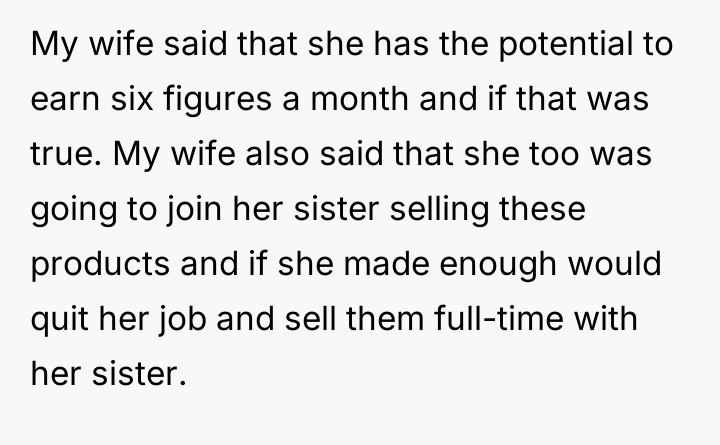The height and width of the screenshot is (445, 720).
Task: Click the word "true." starting the third line
Action: (x=66, y=157)
